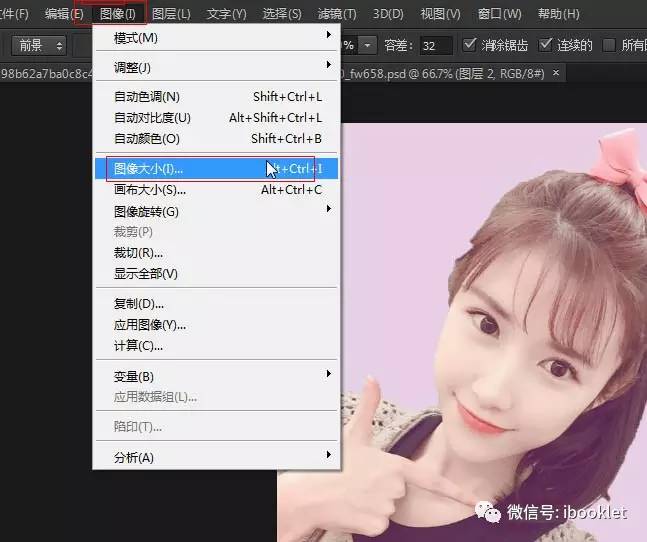The width and height of the screenshot is (647, 542).
Task: Expand the 模式(M) submenu
Action: tap(216, 38)
